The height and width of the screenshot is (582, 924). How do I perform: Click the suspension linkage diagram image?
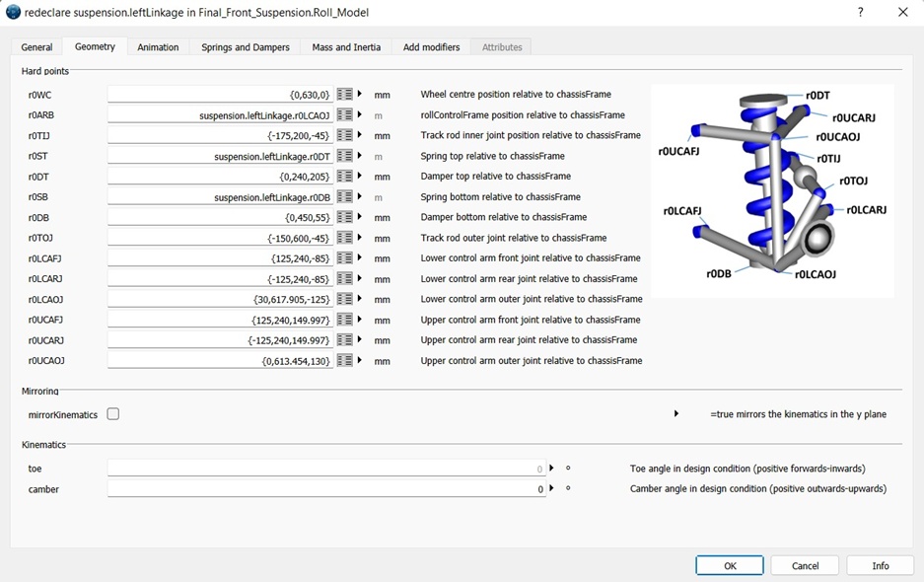772,190
